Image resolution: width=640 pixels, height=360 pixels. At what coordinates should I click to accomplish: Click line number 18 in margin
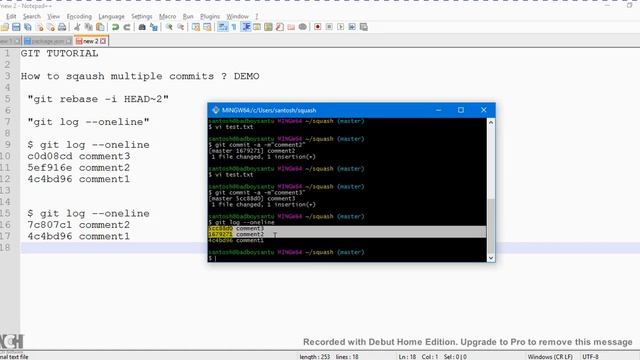coord(5,248)
